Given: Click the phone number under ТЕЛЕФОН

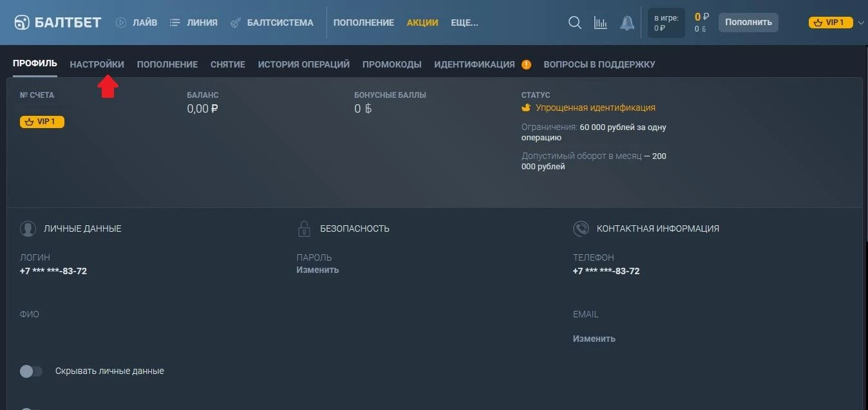Looking at the screenshot, I should coord(607,271).
